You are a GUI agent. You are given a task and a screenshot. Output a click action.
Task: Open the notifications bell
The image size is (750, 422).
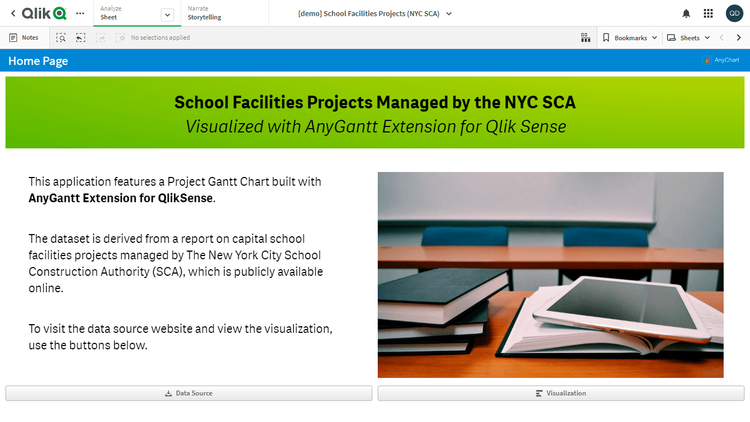tap(686, 13)
